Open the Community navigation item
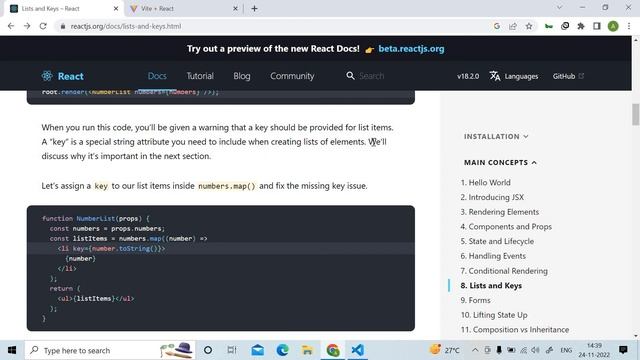The image size is (640, 360). pos(292,76)
